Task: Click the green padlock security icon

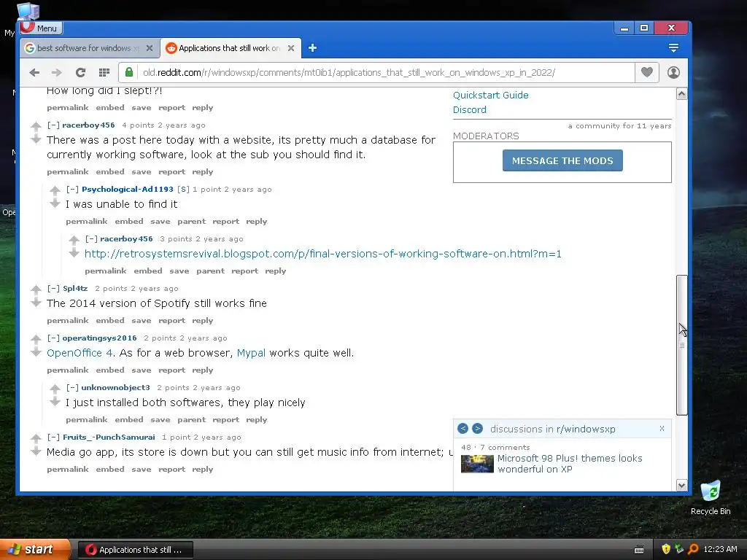Action: click(x=128, y=72)
